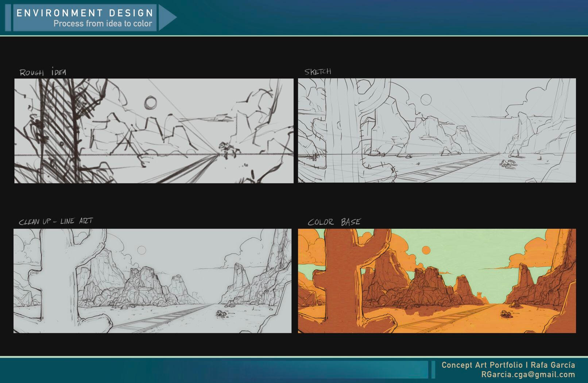The image size is (588, 383).
Task: Click the sun circle in the Rough Idea panel
Action: [150, 102]
